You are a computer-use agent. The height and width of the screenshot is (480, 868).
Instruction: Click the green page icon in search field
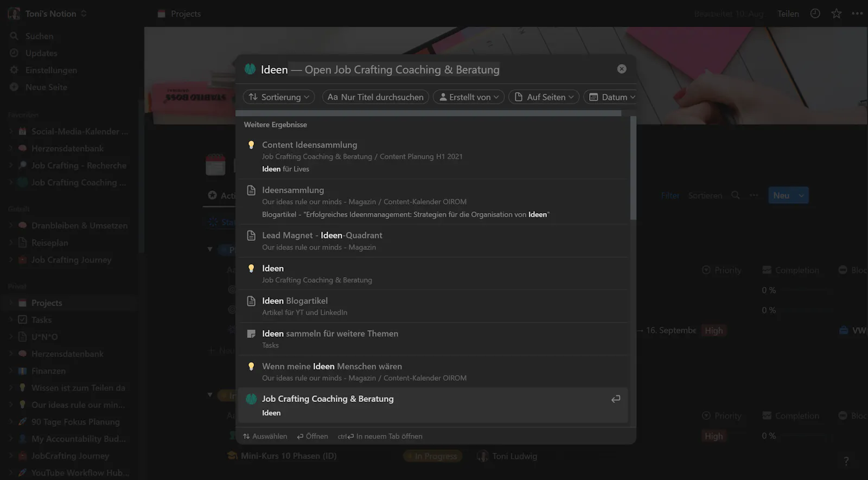pos(250,69)
